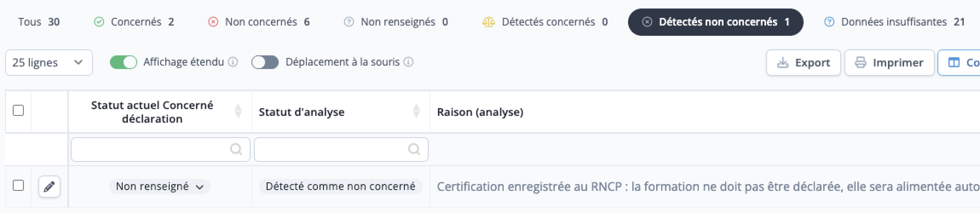The height and width of the screenshot is (213, 980).
Task: Open the Données insuffisantes 21 tab
Action: click(894, 22)
